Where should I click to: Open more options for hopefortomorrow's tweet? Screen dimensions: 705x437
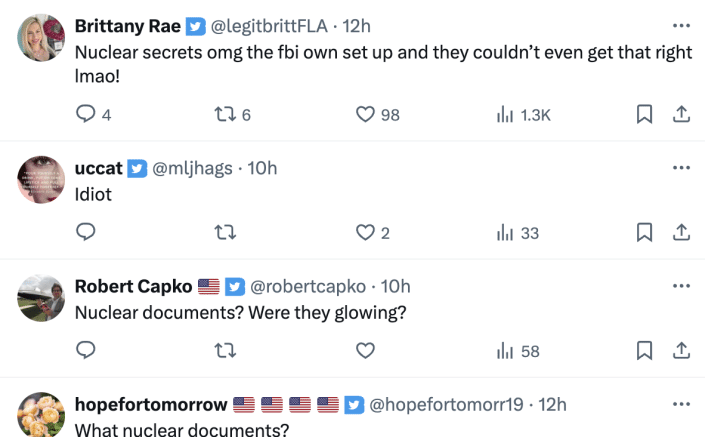(x=681, y=404)
